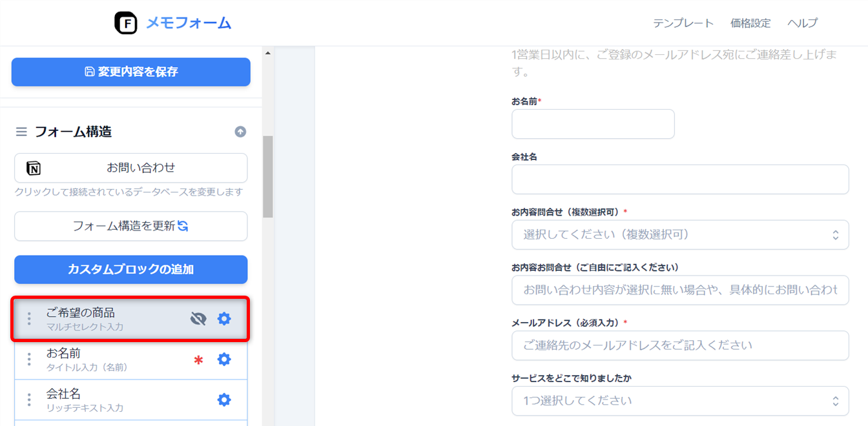The width and height of the screenshot is (868, 426).
Task: Open サービスをどこで知りましたか dropdown
Action: click(x=680, y=401)
